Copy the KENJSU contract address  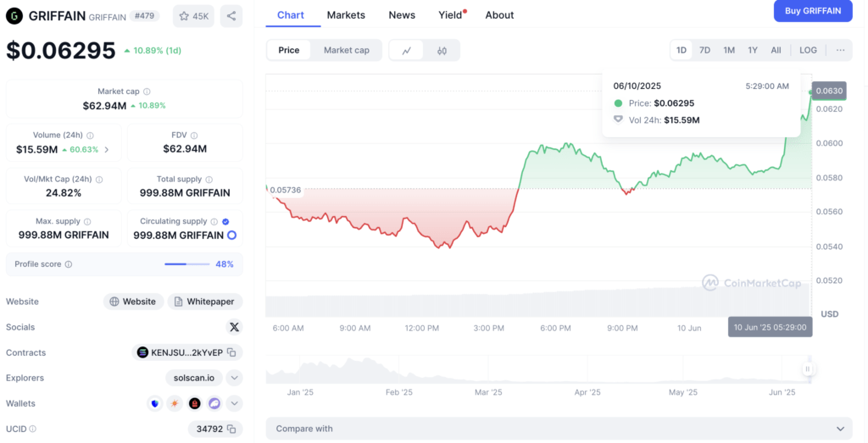coord(232,353)
